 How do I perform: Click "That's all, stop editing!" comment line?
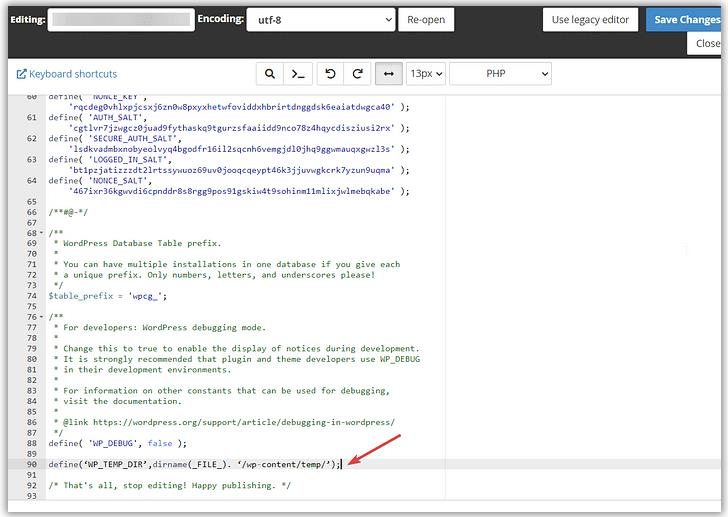(x=169, y=485)
